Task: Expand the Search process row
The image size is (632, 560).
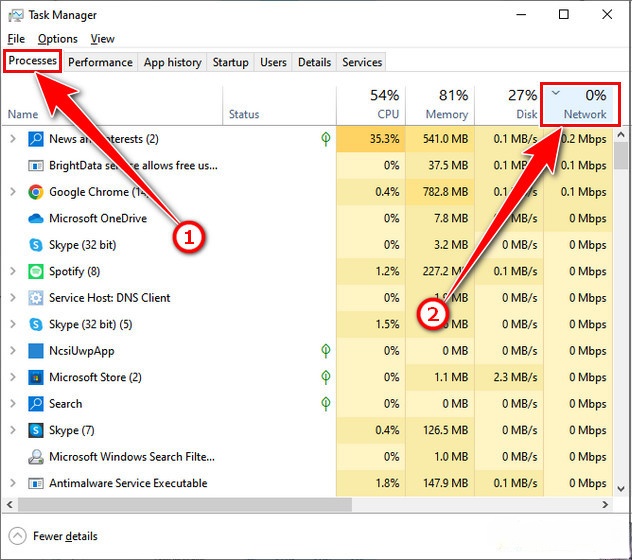Action: pyautogui.click(x=13, y=404)
